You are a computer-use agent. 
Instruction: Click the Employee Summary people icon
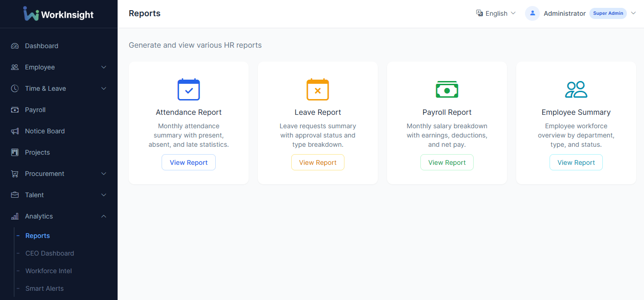[x=576, y=90]
